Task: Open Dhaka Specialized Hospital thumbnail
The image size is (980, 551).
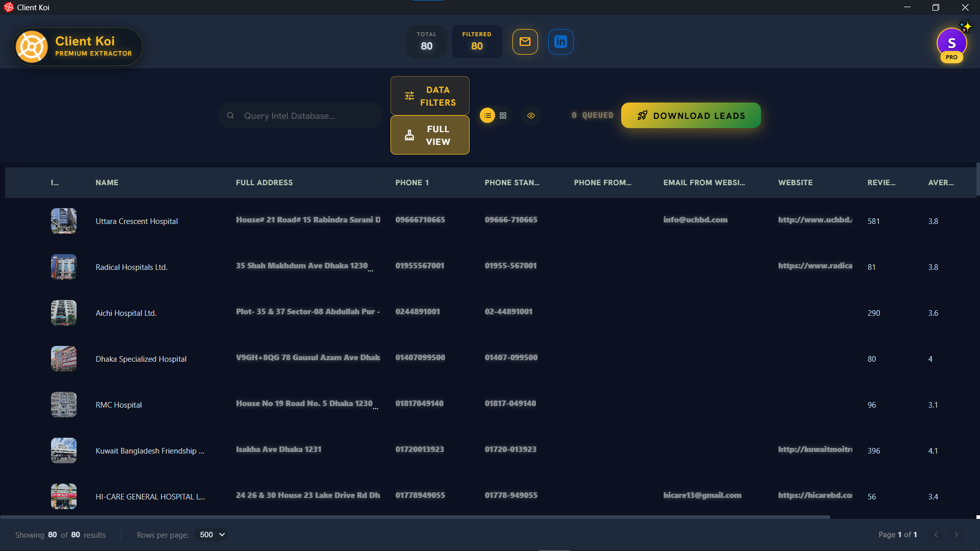Action: click(x=64, y=359)
